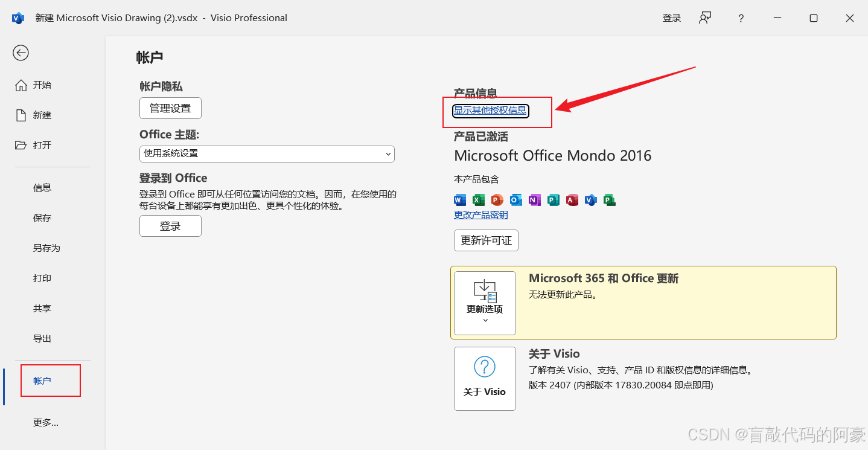Maximize the Visio window

(814, 18)
